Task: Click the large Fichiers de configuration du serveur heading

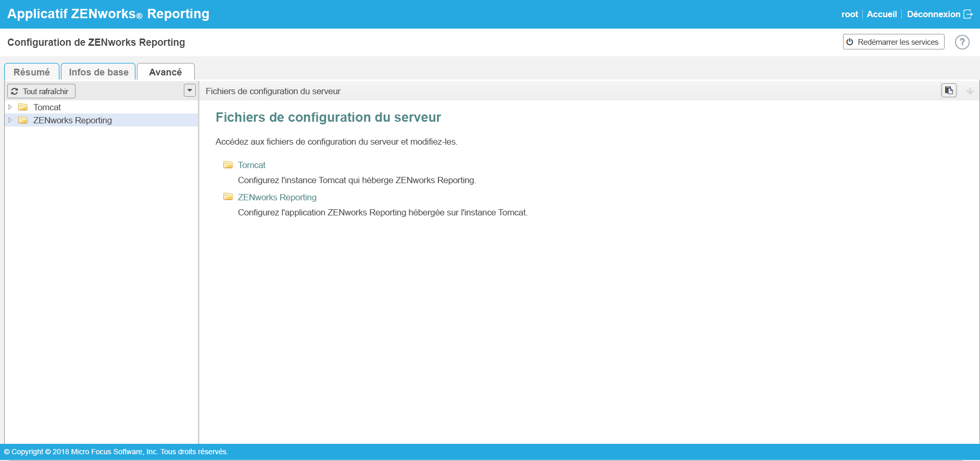Action: point(328,117)
